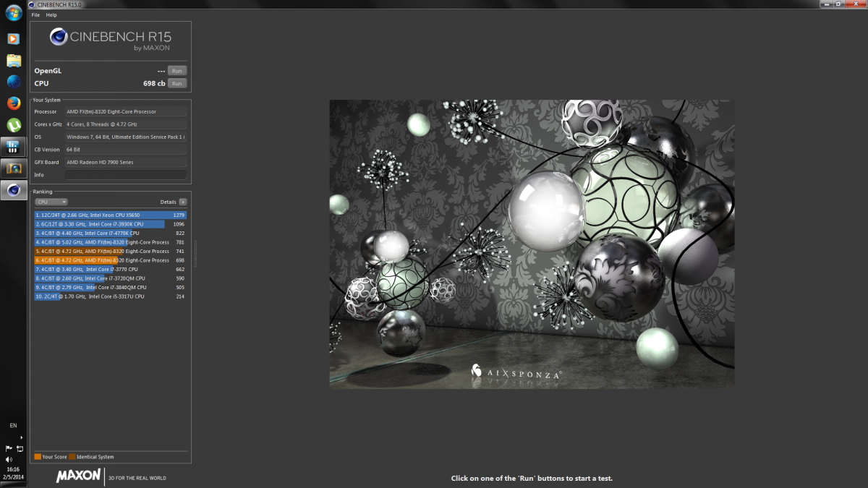This screenshot has height=488, width=868.
Task: Switch to the equalizer-bars app in taskbar
Action: click(x=14, y=147)
